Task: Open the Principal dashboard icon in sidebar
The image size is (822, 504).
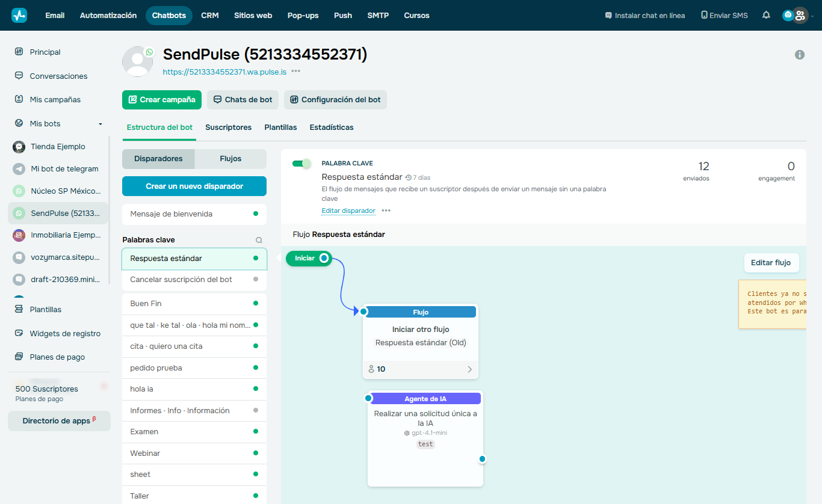Action: click(19, 52)
